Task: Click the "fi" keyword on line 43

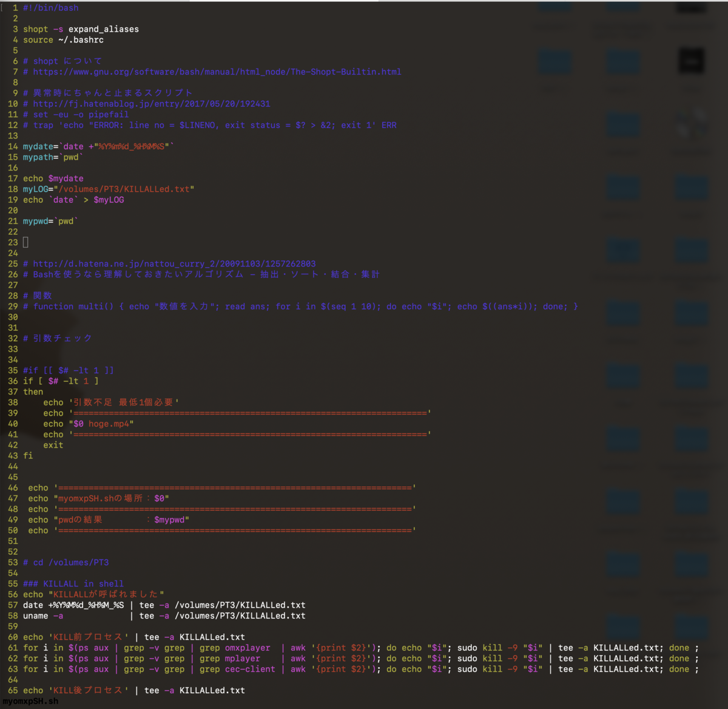Action: [x=28, y=456]
